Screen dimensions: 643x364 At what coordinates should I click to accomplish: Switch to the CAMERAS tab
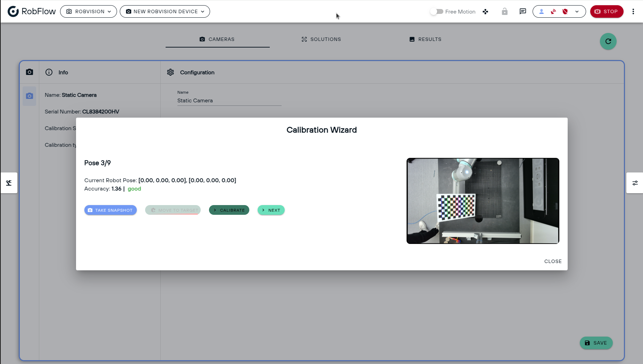(x=217, y=39)
